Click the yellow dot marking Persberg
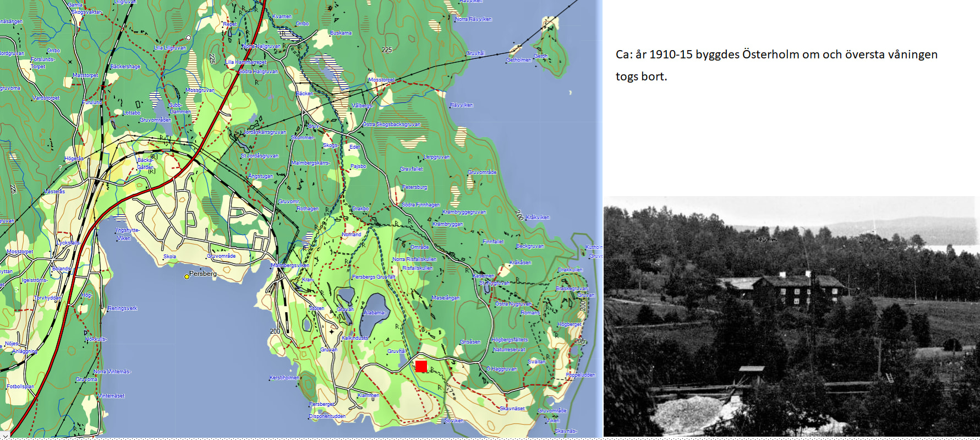 [187, 276]
